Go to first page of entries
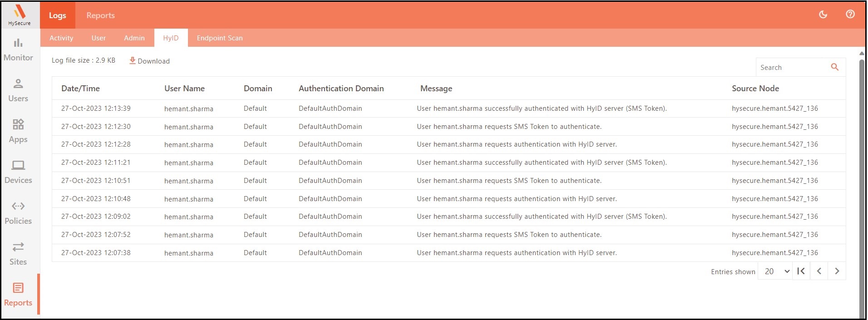 (x=801, y=271)
